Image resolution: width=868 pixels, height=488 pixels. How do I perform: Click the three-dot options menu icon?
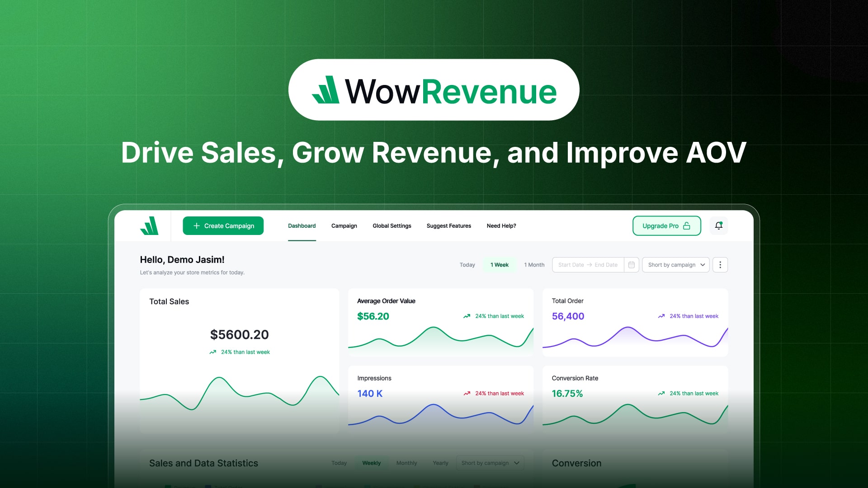click(720, 264)
